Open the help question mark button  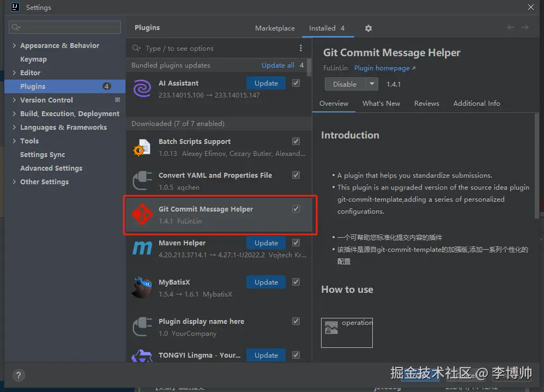tap(19, 375)
